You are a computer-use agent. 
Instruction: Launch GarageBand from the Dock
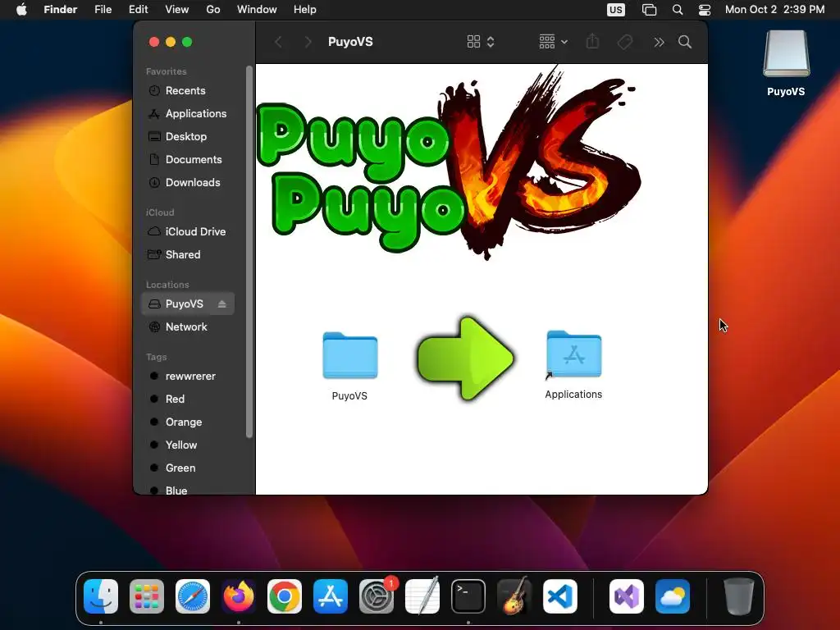pyautogui.click(x=514, y=596)
